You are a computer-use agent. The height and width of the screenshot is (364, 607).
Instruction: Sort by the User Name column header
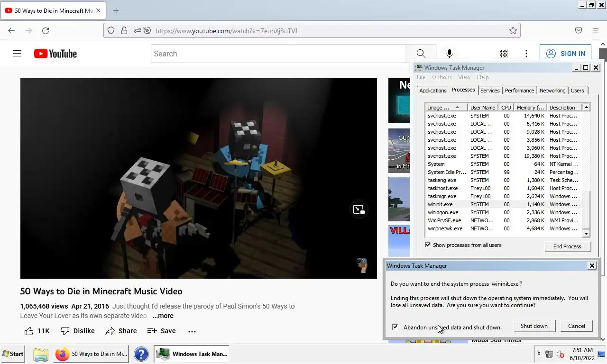[x=483, y=108]
